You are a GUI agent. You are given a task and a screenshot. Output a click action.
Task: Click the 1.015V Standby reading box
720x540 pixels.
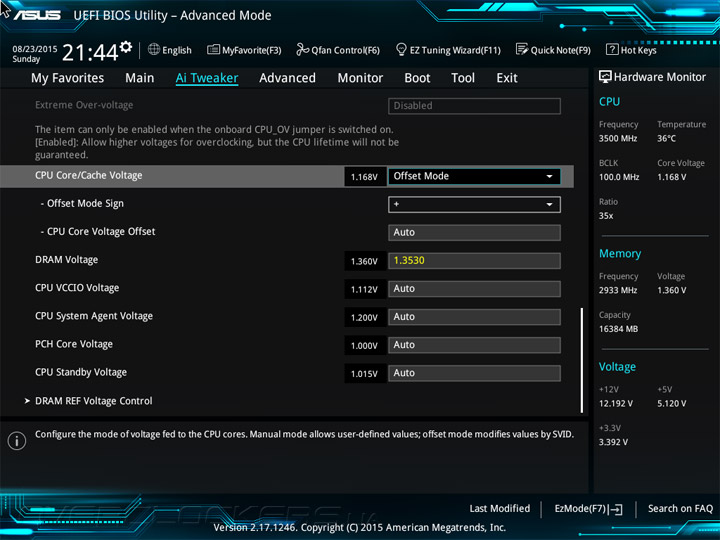coord(365,374)
